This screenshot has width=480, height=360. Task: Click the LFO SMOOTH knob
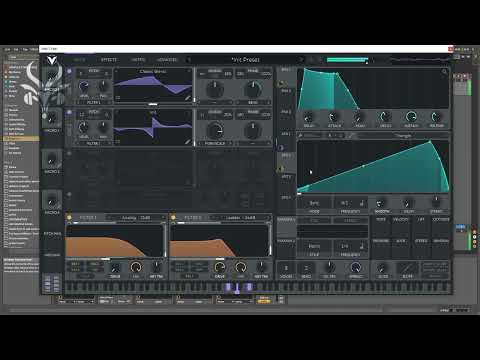tap(380, 203)
